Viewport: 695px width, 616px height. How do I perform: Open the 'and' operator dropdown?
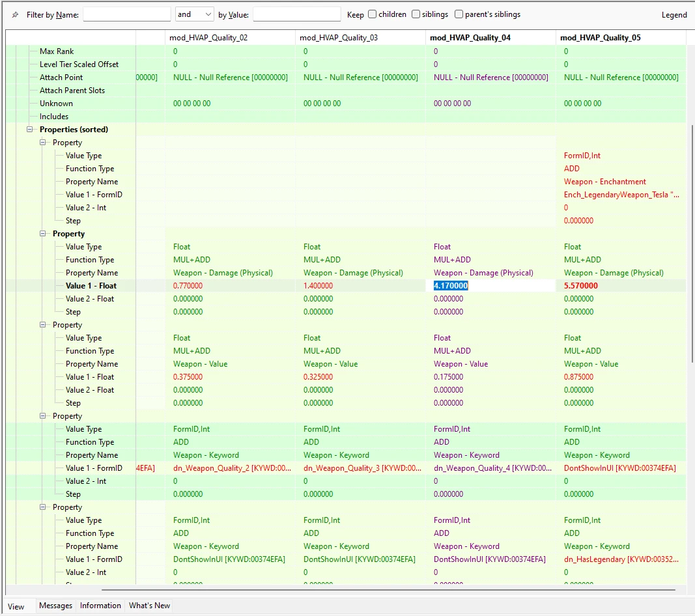tap(195, 14)
